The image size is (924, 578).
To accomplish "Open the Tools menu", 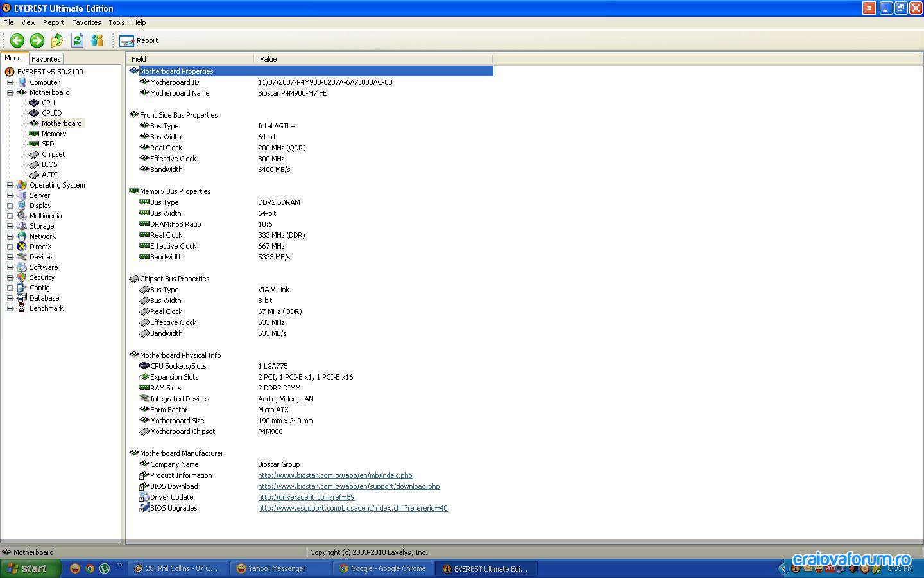I will (x=116, y=22).
